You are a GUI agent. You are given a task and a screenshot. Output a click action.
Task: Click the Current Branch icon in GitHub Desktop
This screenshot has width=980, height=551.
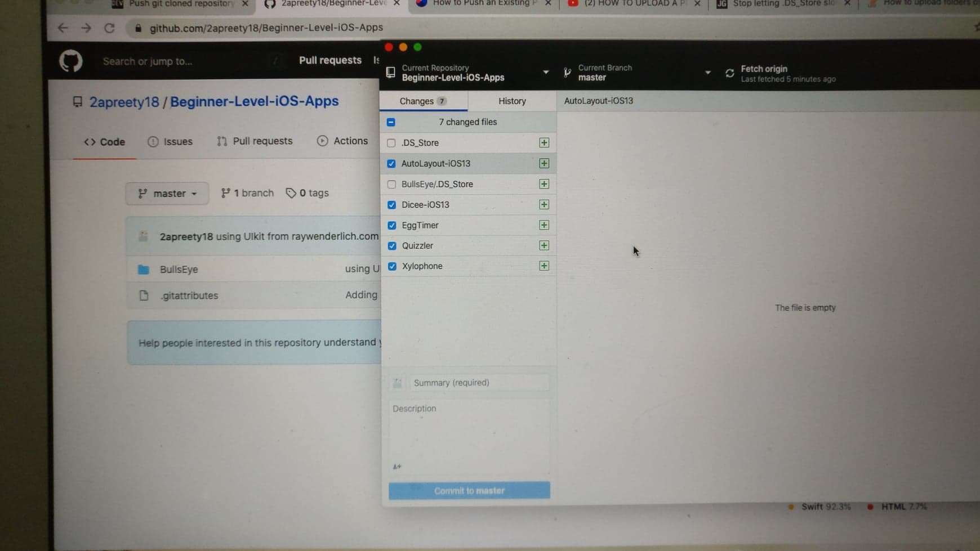[x=567, y=73]
